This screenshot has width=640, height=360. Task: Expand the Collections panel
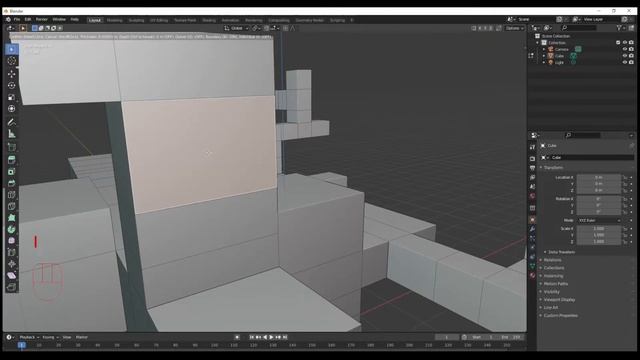pyautogui.click(x=553, y=268)
